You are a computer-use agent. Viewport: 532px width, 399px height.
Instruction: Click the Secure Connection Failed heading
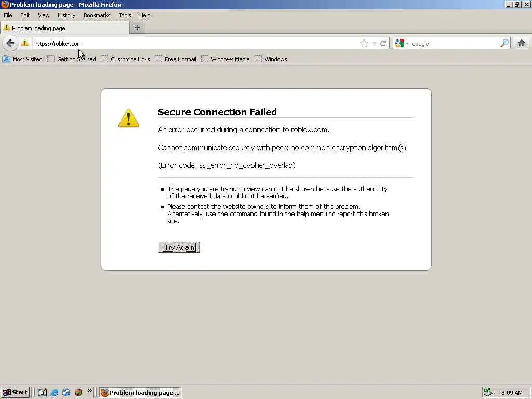(218, 112)
